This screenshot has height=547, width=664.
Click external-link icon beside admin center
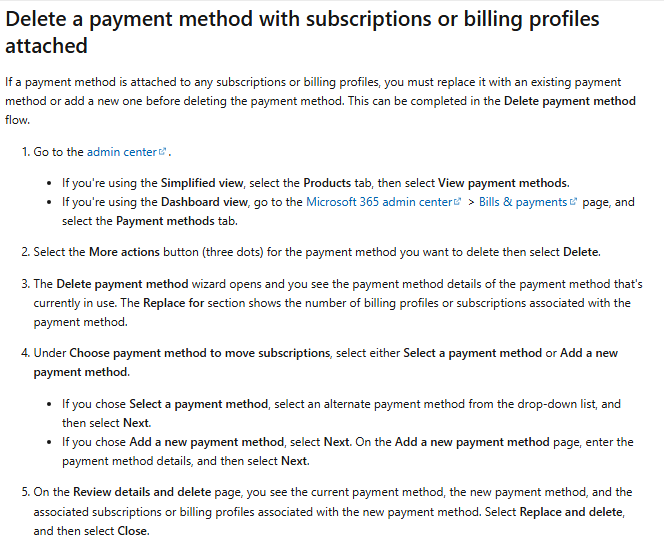point(162,151)
